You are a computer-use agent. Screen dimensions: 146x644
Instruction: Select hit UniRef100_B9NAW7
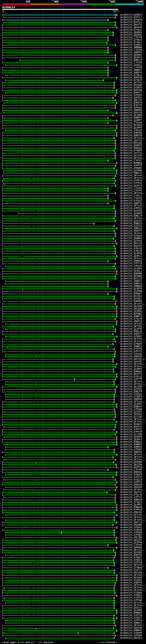(x=131, y=407)
